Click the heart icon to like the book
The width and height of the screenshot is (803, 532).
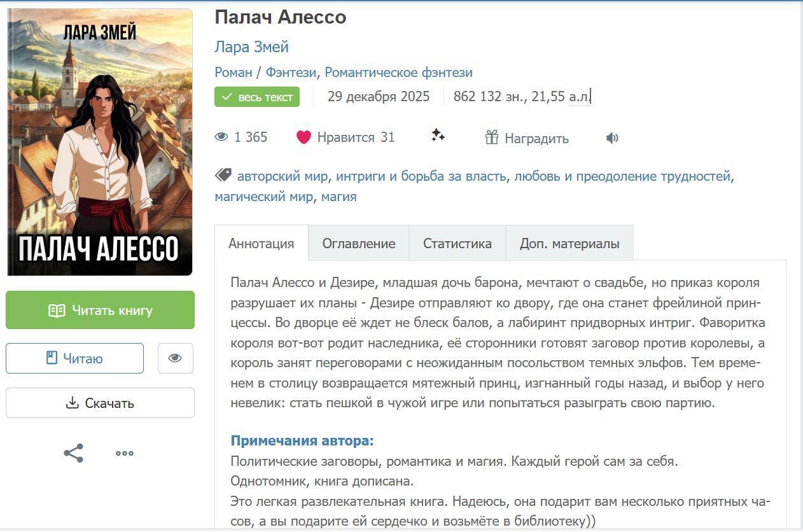point(304,137)
